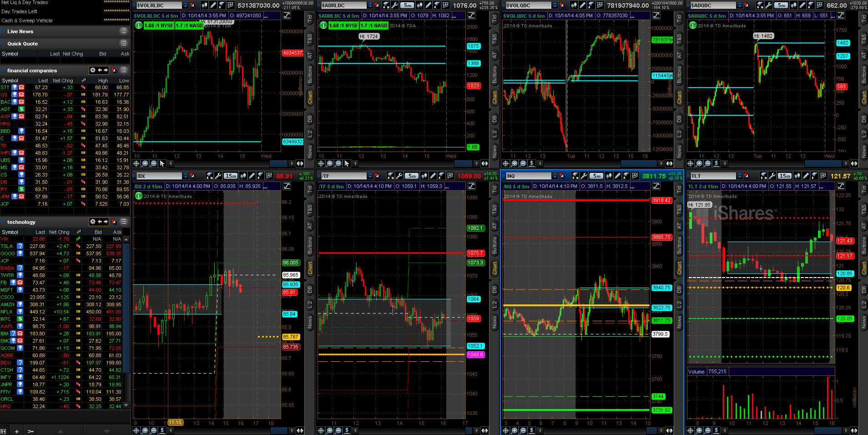Open gear settings in financial companies header
Viewport: 868px width, 435px height.
point(93,70)
